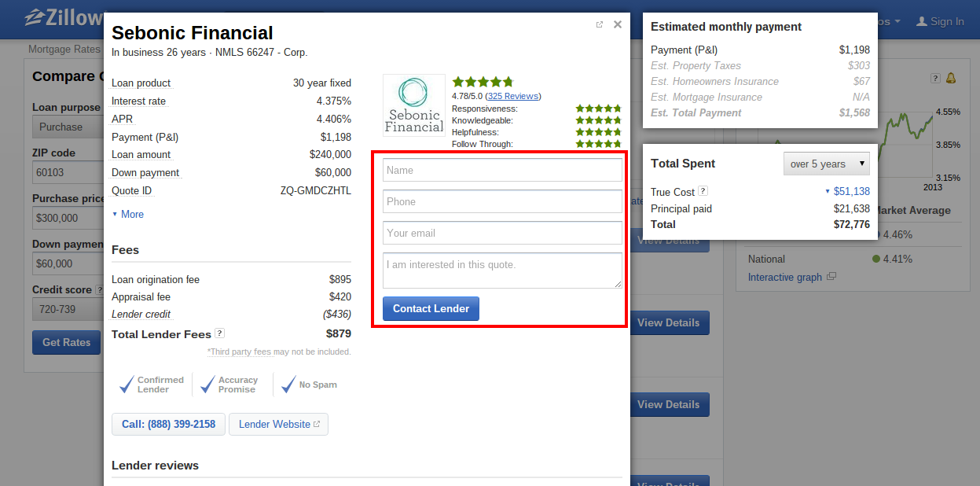Click the No Spam checkmark badge
The image size is (980, 486).
(310, 385)
